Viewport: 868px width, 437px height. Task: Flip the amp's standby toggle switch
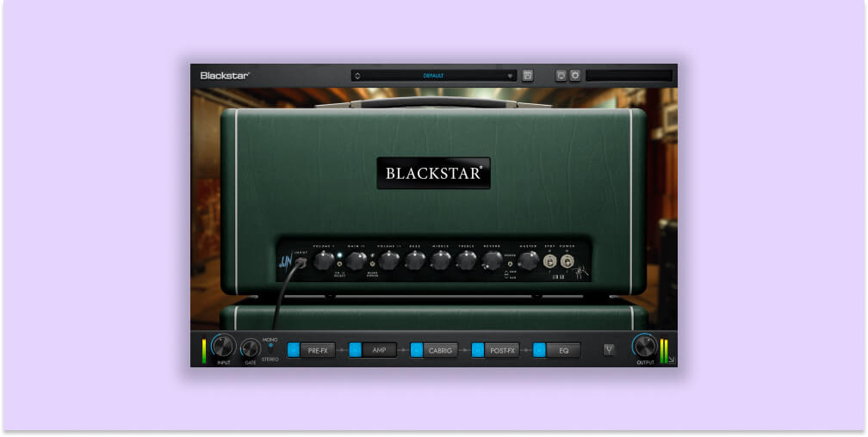549,261
